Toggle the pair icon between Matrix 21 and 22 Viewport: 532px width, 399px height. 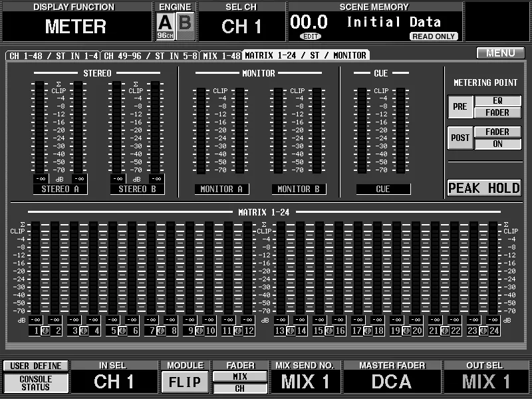446,331
